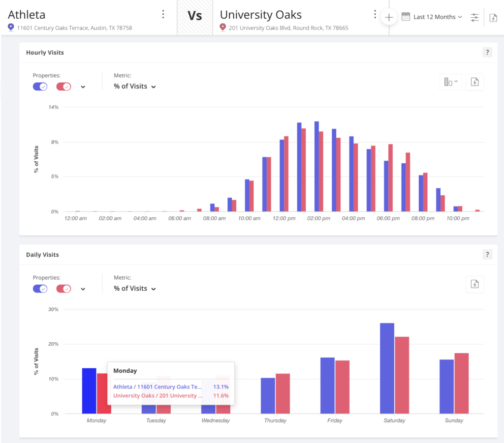
Task: Download Daily Visits chart data
Action: coord(475,284)
